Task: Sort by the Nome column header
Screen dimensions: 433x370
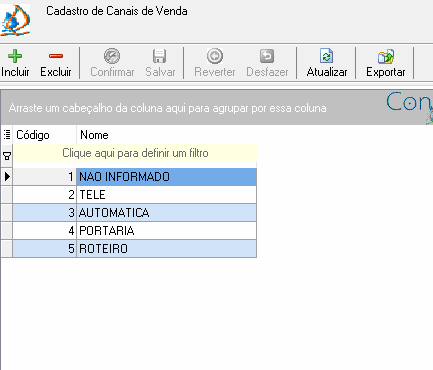Action: [167, 135]
